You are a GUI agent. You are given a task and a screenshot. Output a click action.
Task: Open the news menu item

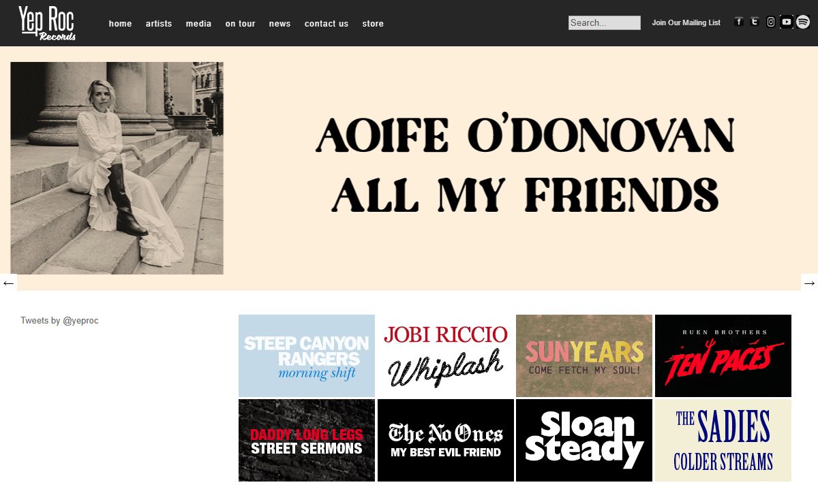[280, 24]
